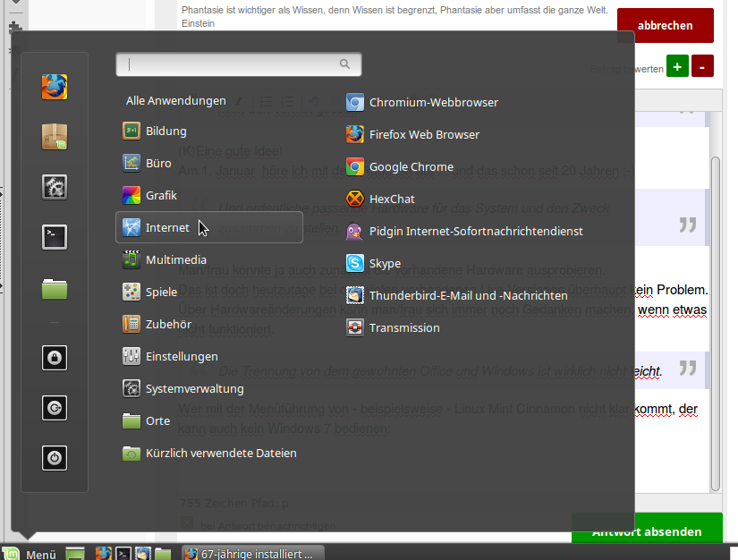This screenshot has height=560, width=738.
Task: Select the Internet category
Action: point(209,227)
